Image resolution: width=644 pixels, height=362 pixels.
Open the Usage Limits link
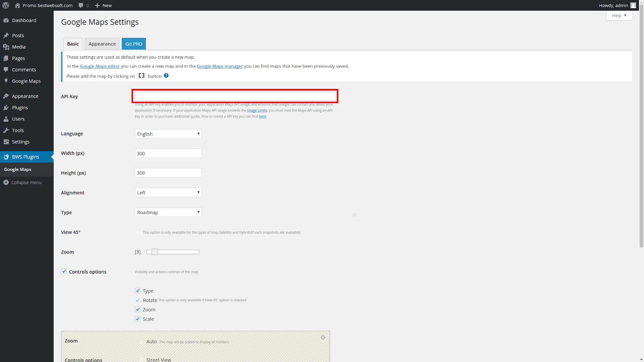tap(257, 110)
